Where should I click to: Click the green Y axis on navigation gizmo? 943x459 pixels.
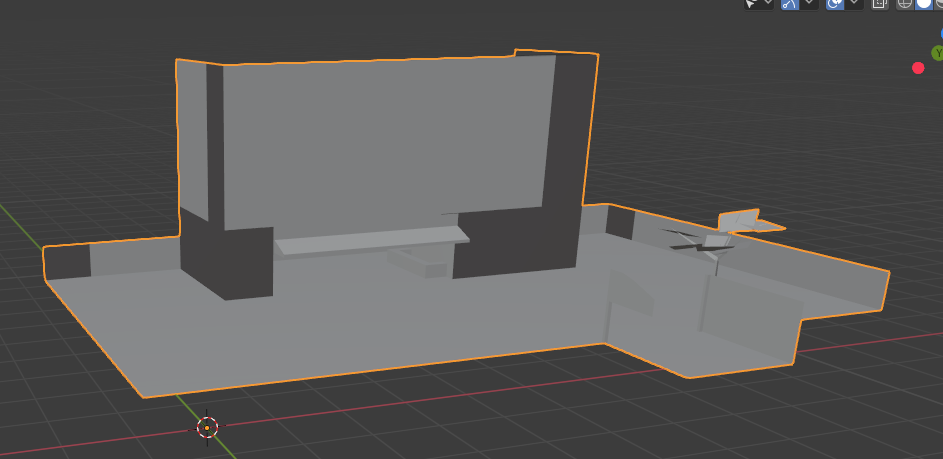938,53
